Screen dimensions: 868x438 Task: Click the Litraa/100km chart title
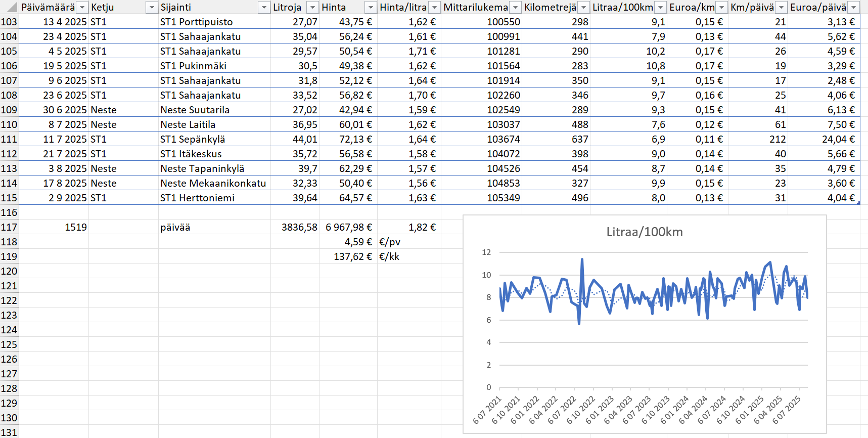pyautogui.click(x=644, y=232)
